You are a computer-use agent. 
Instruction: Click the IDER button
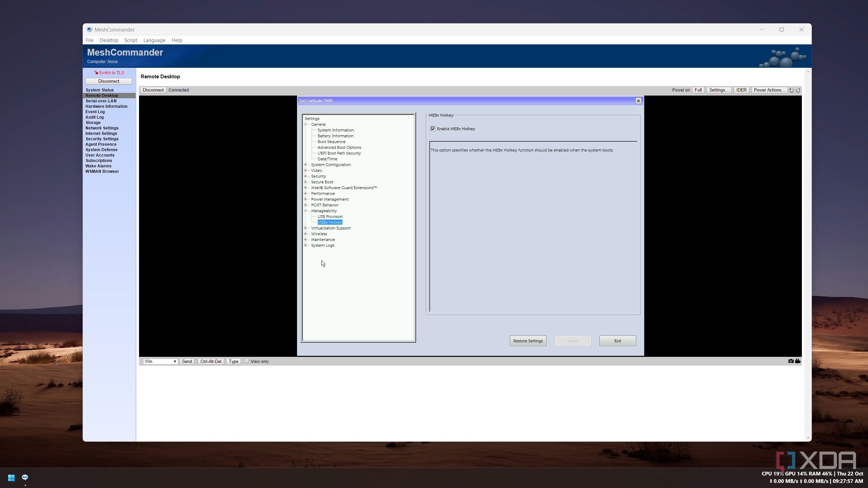741,90
